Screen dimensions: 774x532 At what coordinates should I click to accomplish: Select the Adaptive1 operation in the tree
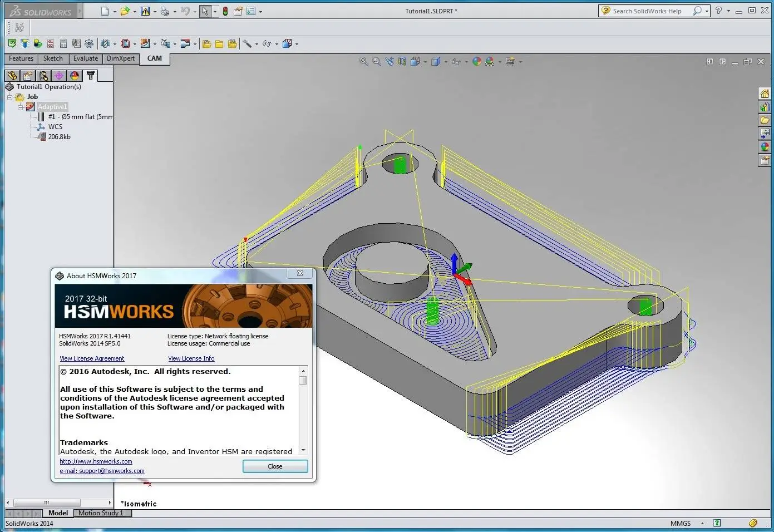52,107
